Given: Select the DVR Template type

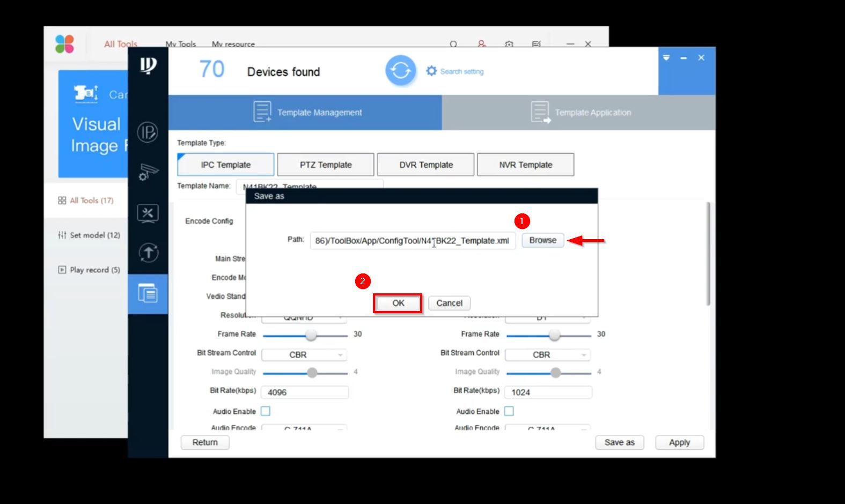Looking at the screenshot, I should 426,165.
